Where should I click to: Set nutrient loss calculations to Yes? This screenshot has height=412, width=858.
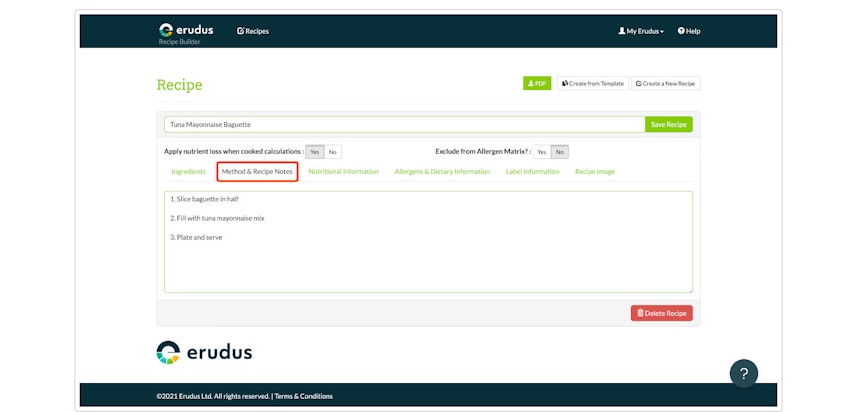315,152
